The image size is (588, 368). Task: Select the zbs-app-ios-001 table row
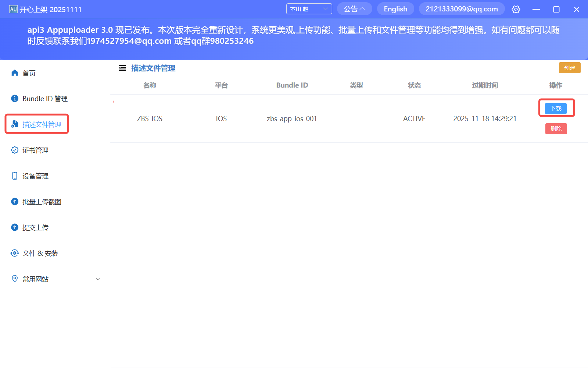(291, 118)
